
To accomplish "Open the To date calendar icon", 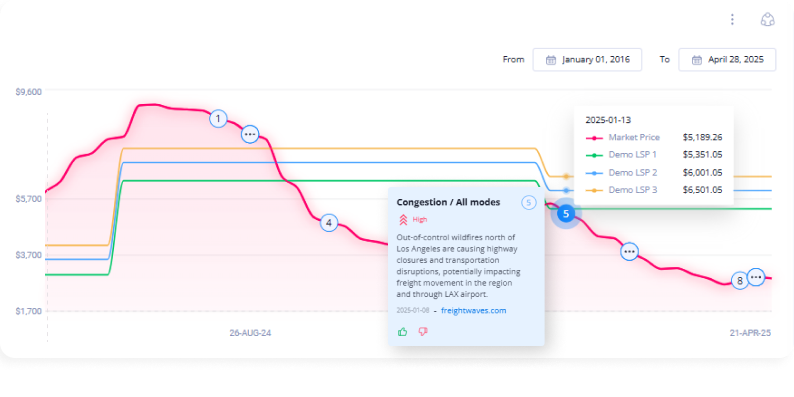I will tap(697, 60).
